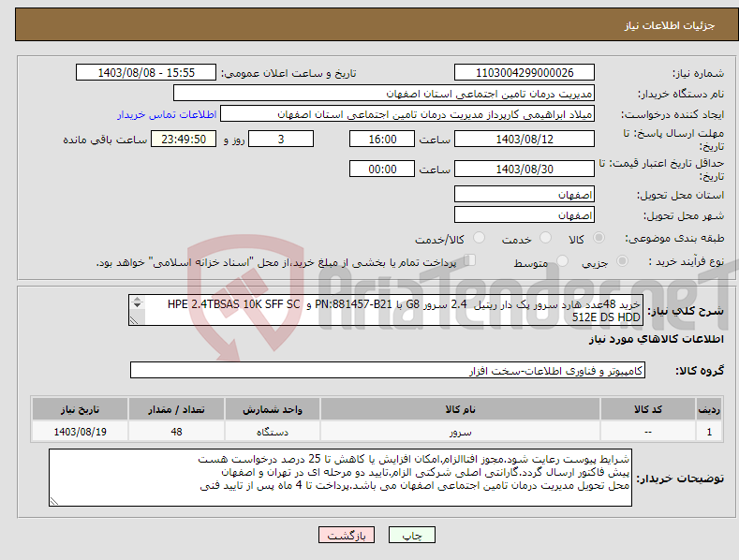Open the اطلاعات تماس خریدار link

[x=167, y=114]
